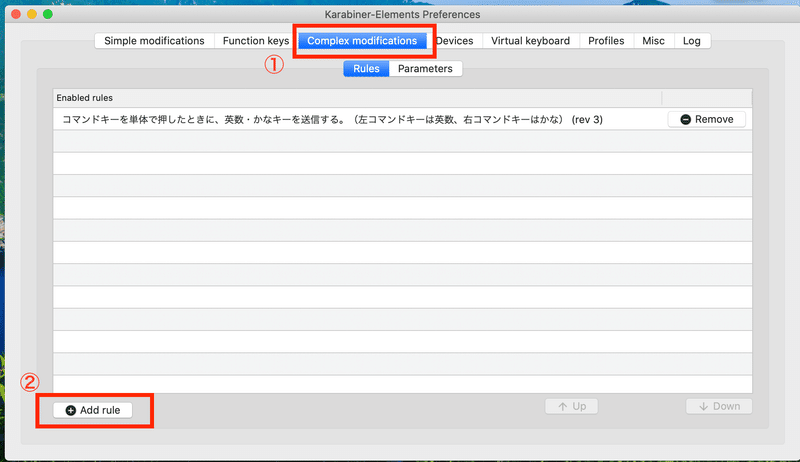The width and height of the screenshot is (800, 462).
Task: Click the Add rule button
Action: point(93,410)
